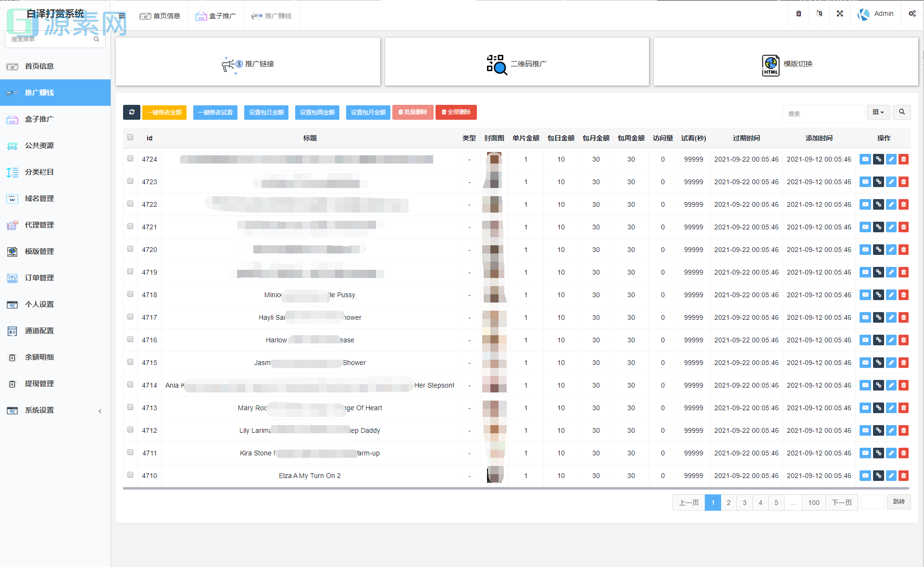Screen dimensions: 924x567
Task: Open 订单管理 in the sidebar
Action: [39, 278]
